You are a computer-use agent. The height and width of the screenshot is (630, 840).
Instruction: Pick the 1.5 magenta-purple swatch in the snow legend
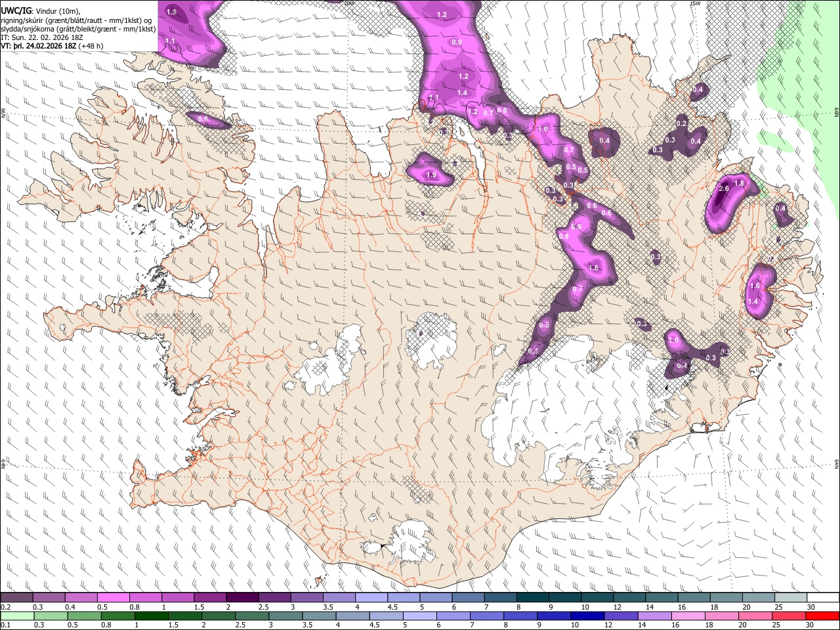pyautogui.click(x=209, y=598)
